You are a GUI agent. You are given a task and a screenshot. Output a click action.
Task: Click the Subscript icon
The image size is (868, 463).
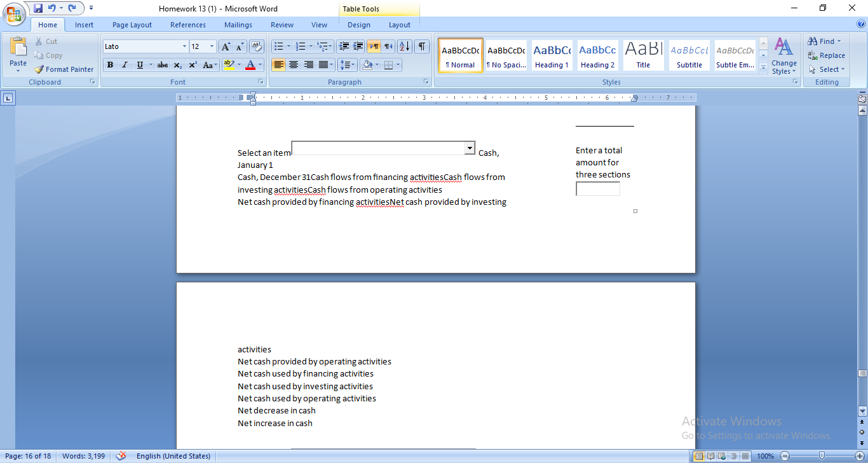point(177,64)
